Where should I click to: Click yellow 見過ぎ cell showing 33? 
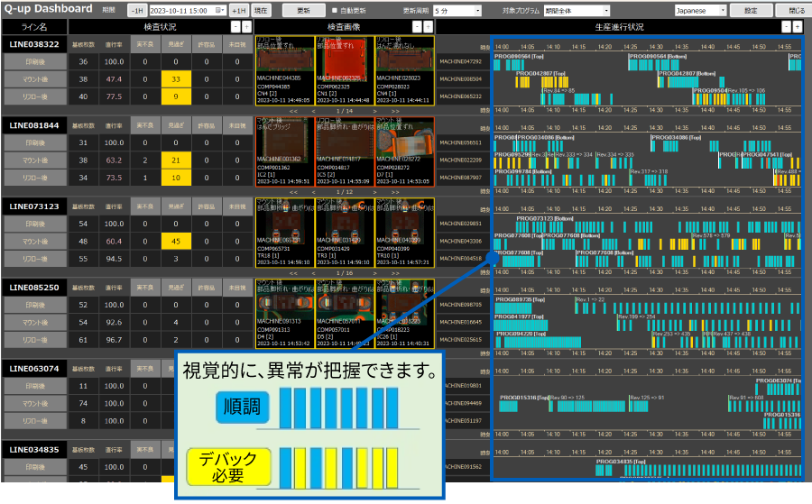pyautogui.click(x=176, y=79)
